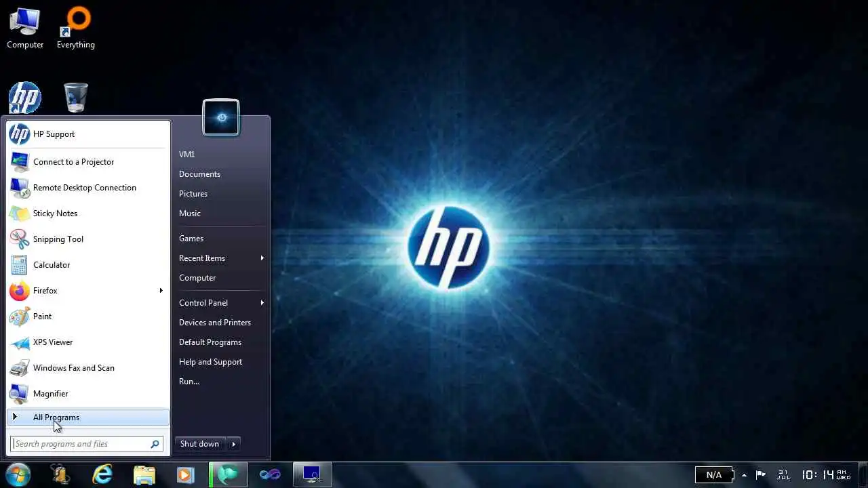Select the Everything desktop shortcut

pyautogui.click(x=76, y=28)
